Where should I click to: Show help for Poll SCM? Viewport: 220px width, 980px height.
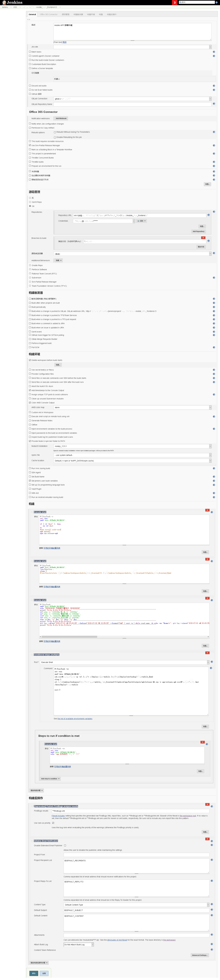(x=214, y=347)
